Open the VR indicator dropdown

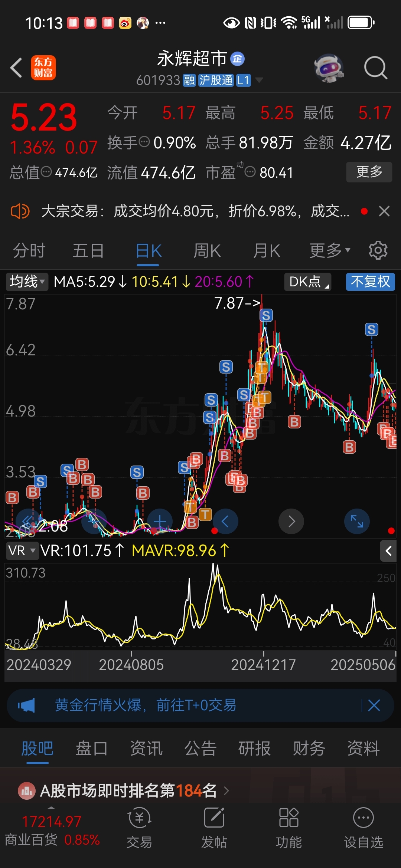click(x=22, y=550)
